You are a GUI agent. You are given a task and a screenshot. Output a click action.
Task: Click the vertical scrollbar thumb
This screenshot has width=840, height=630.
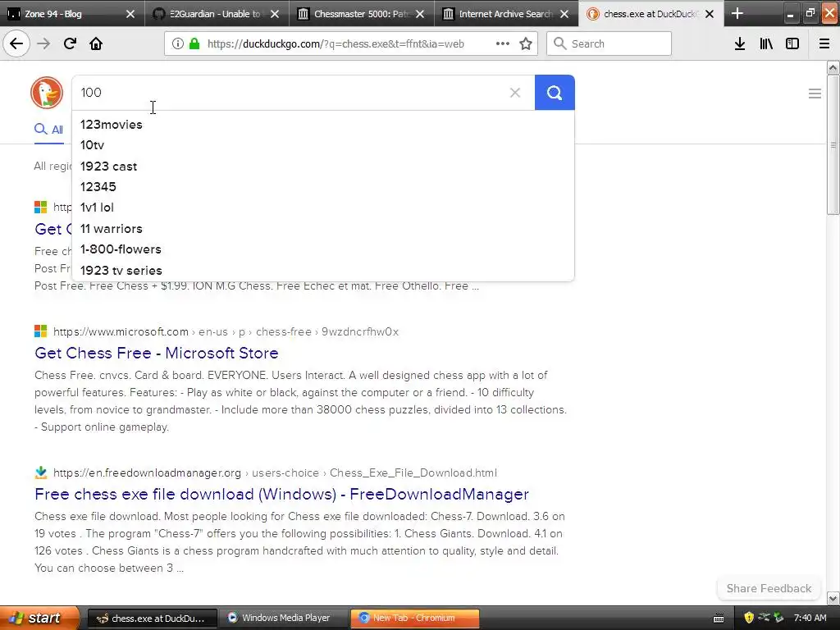click(x=833, y=144)
